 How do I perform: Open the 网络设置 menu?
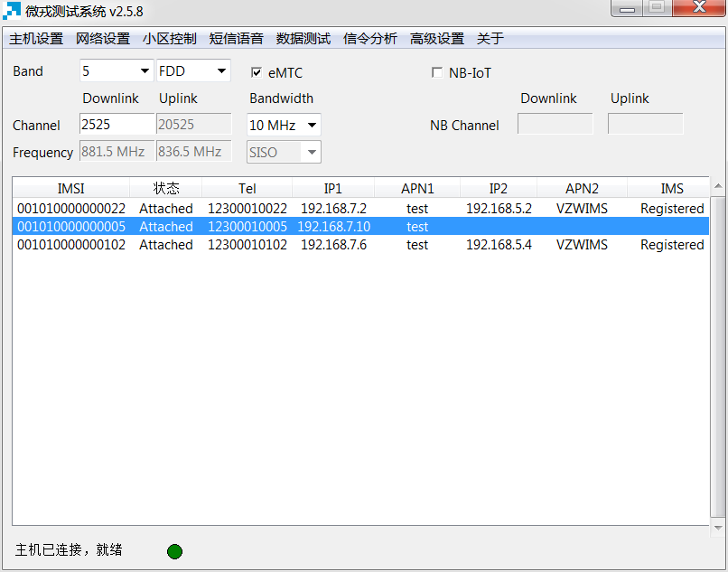click(x=103, y=39)
